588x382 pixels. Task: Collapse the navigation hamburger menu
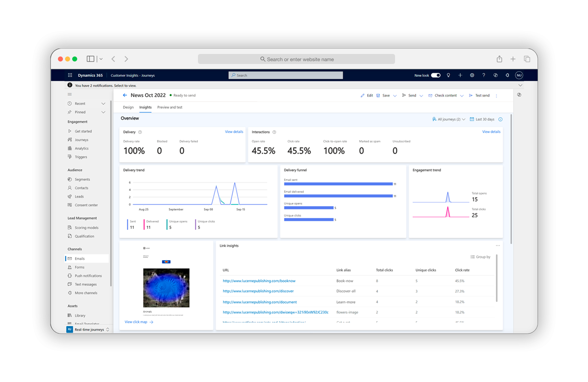pyautogui.click(x=70, y=94)
